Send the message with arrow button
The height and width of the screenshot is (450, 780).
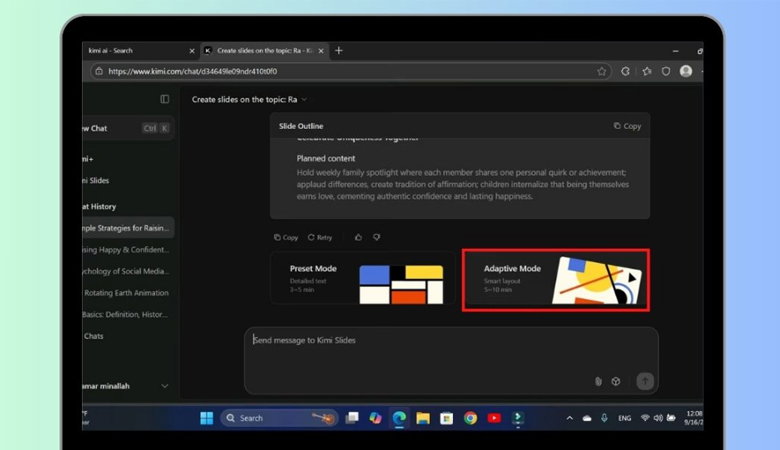(645, 381)
